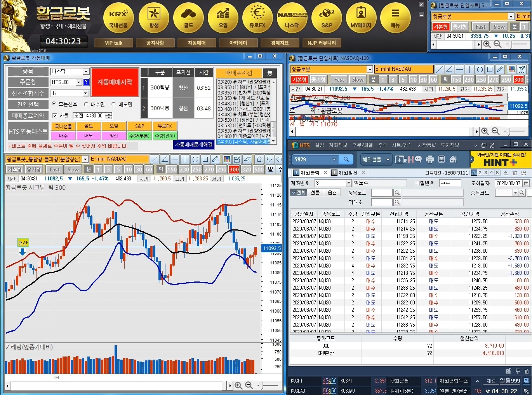Expand 종목 나스닥 dropdown
532x395 pixels.
point(86,72)
